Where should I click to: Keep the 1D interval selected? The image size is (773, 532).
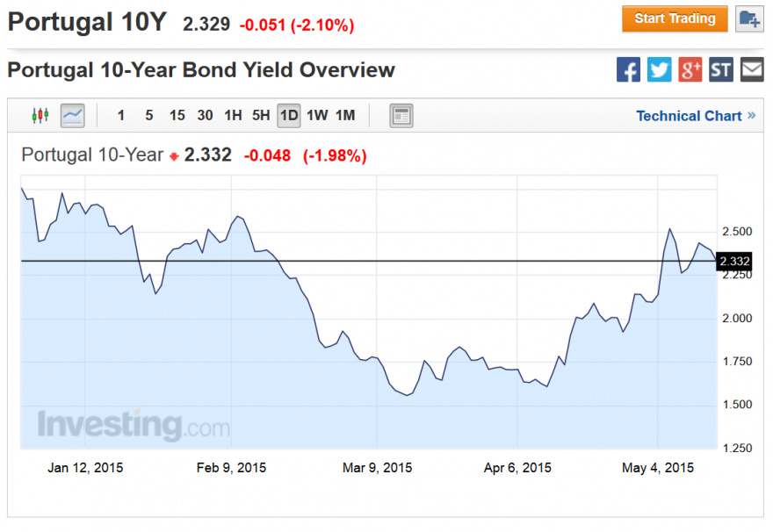(x=288, y=115)
